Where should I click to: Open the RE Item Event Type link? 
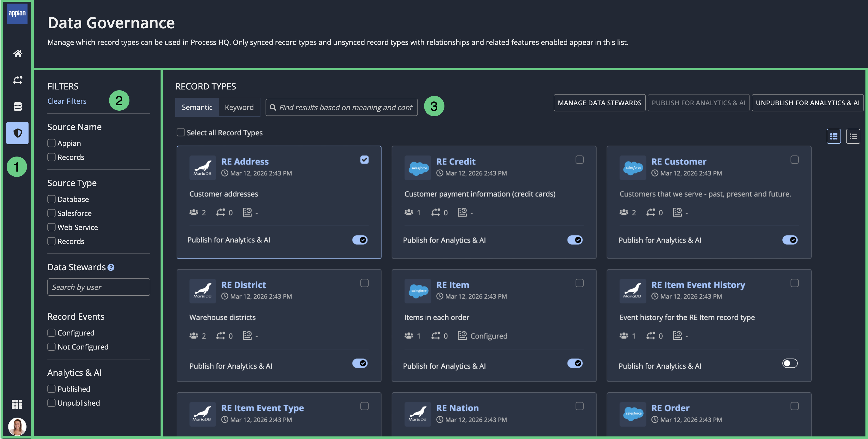(x=262, y=408)
